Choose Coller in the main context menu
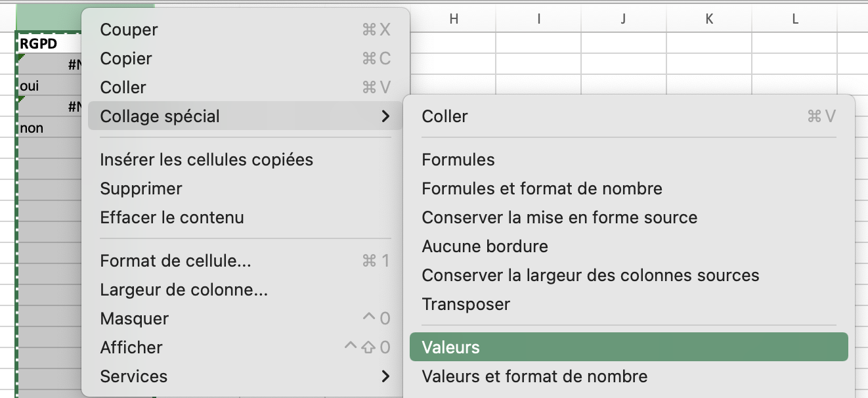 tap(123, 87)
